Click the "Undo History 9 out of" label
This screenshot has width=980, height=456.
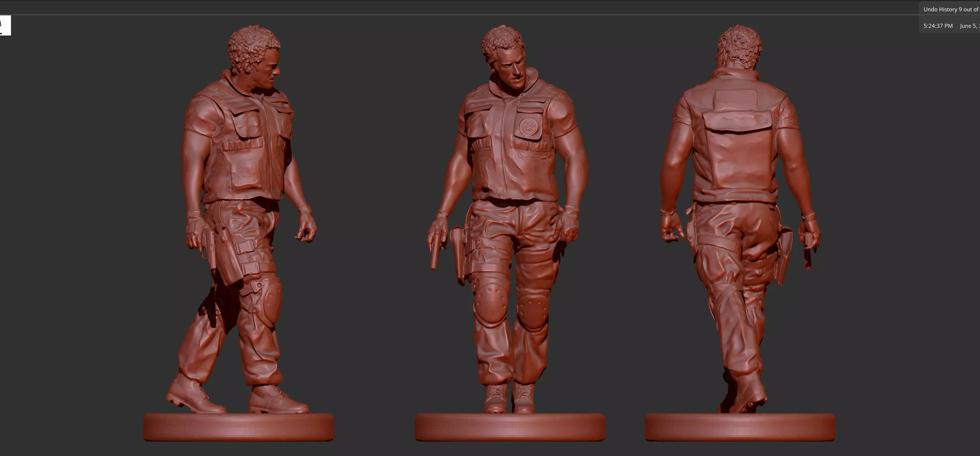951,10
